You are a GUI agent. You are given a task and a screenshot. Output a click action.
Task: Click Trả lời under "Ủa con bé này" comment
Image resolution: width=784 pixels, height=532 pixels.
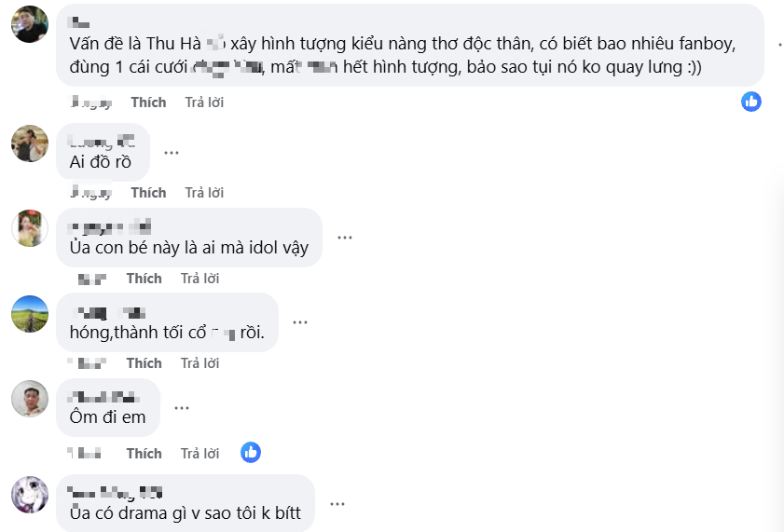tap(199, 279)
